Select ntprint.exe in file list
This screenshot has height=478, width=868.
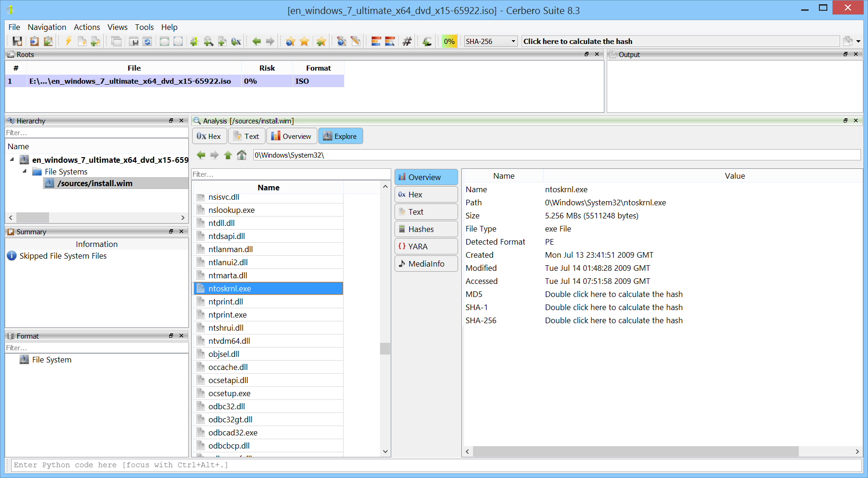[x=269, y=315]
